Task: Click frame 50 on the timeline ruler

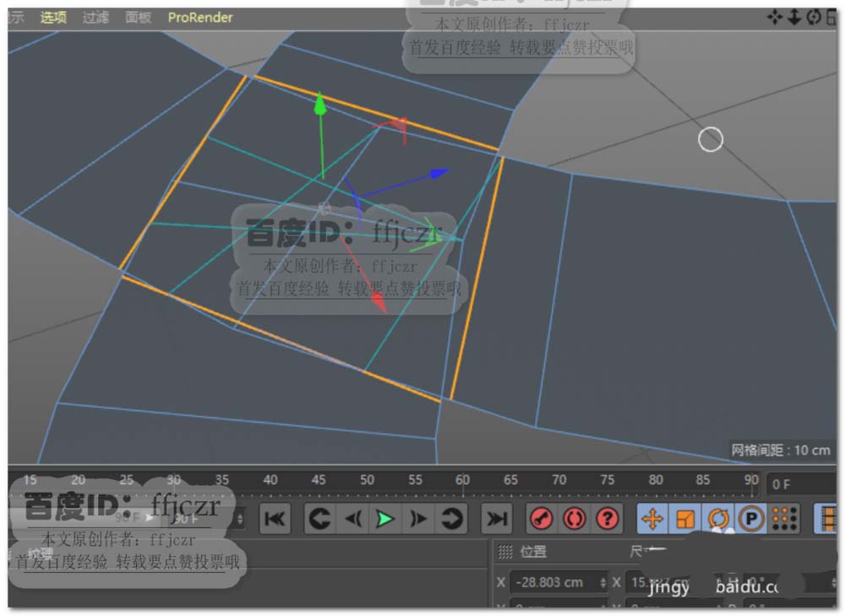Action: 367,480
